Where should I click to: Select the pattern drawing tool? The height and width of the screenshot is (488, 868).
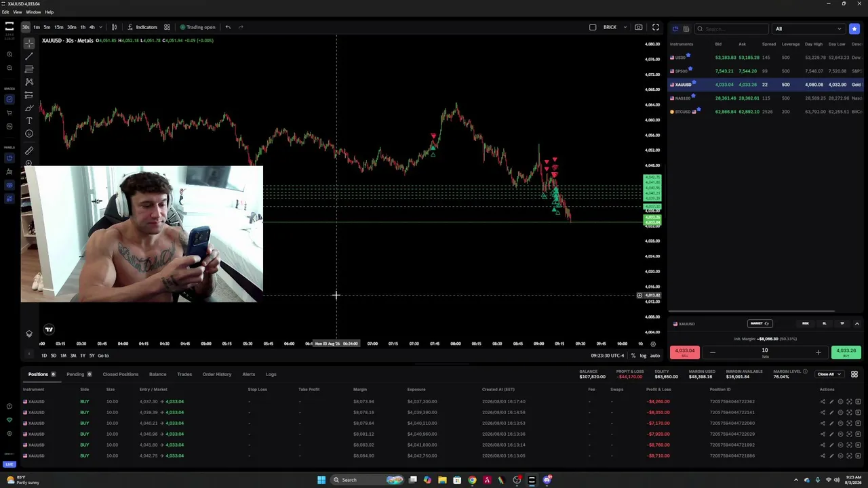29,81
